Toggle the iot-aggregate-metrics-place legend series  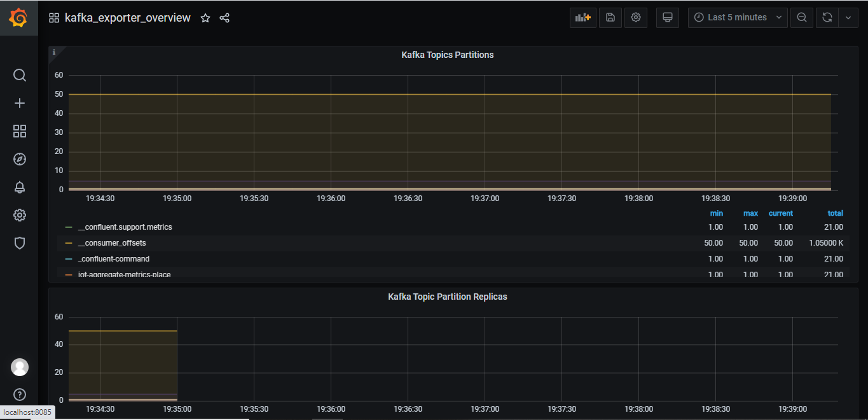[x=124, y=274]
